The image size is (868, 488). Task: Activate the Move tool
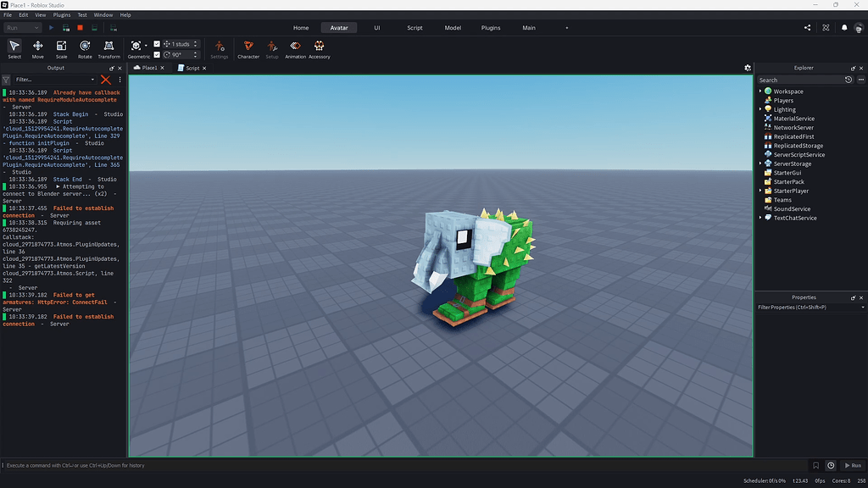37,48
